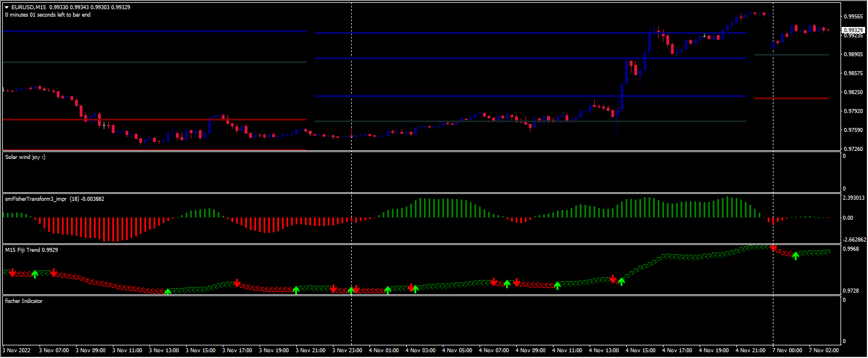The image size is (868, 358).
Task: Select the green arrow at the far left of Fiji Trend
Action: pos(34,274)
